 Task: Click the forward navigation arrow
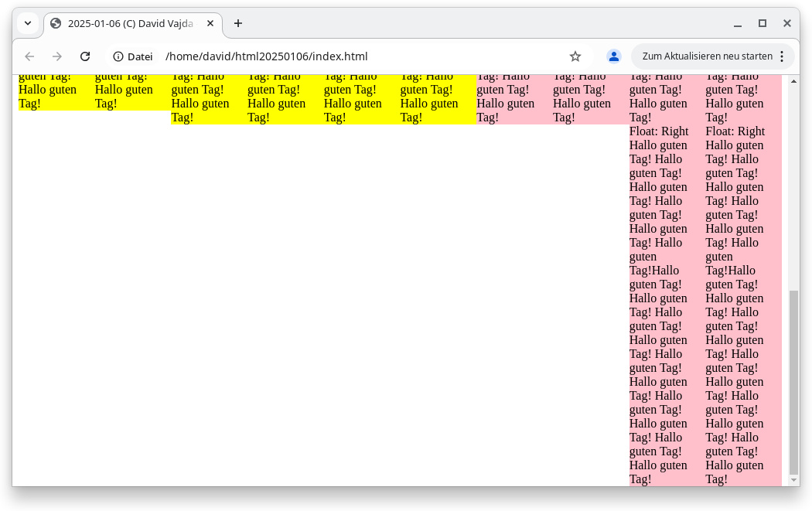(x=57, y=56)
